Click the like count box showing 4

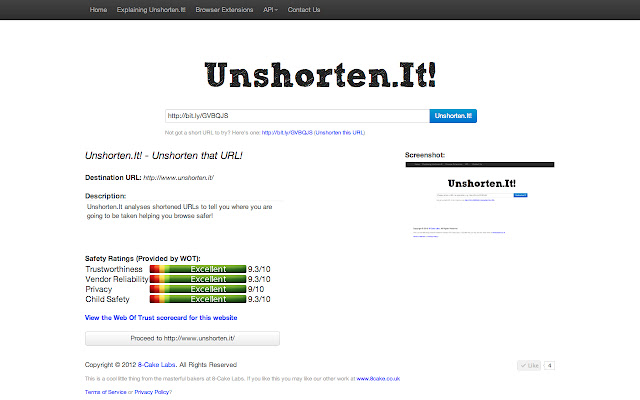click(549, 365)
